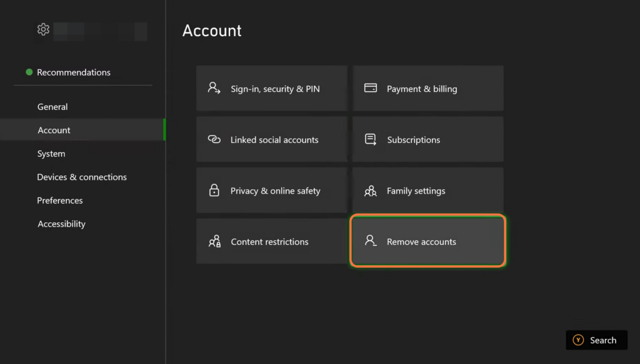Go to System settings

tap(83, 154)
